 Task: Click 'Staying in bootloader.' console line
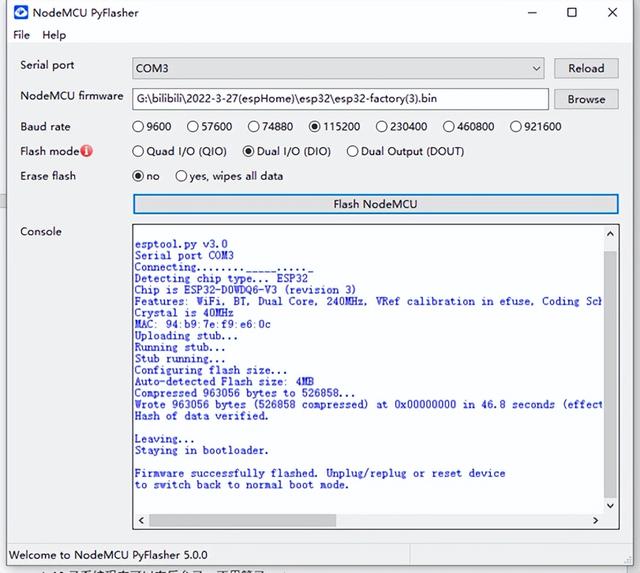point(202,451)
